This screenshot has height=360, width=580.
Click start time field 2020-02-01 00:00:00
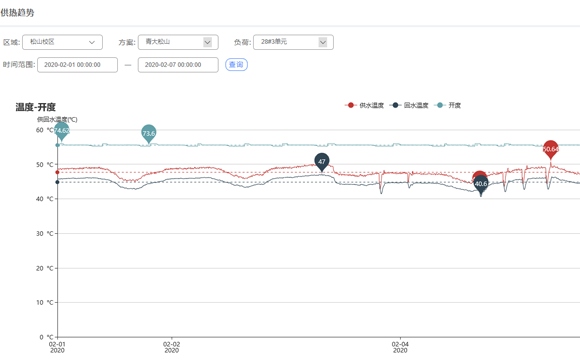click(x=77, y=65)
